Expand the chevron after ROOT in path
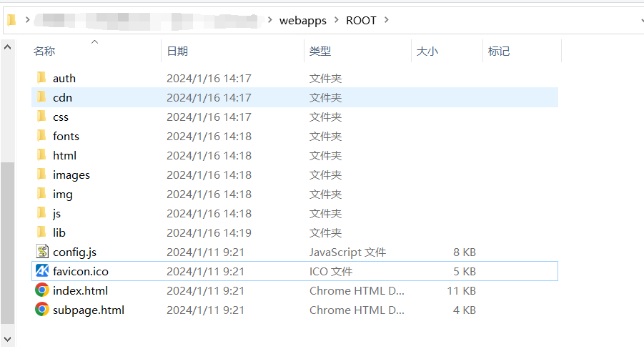Image resolution: width=644 pixels, height=349 pixels. click(x=387, y=20)
